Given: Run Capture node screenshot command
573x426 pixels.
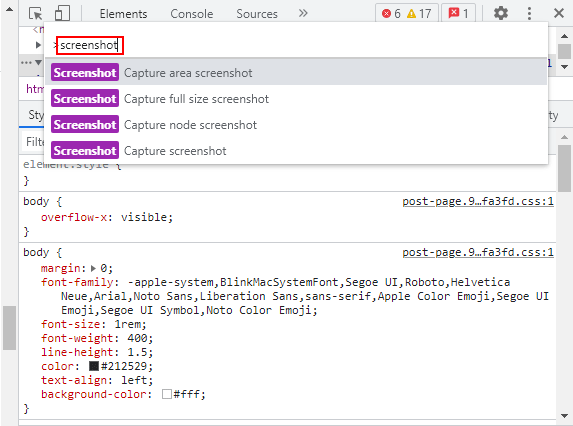Looking at the screenshot, I should 296,125.
